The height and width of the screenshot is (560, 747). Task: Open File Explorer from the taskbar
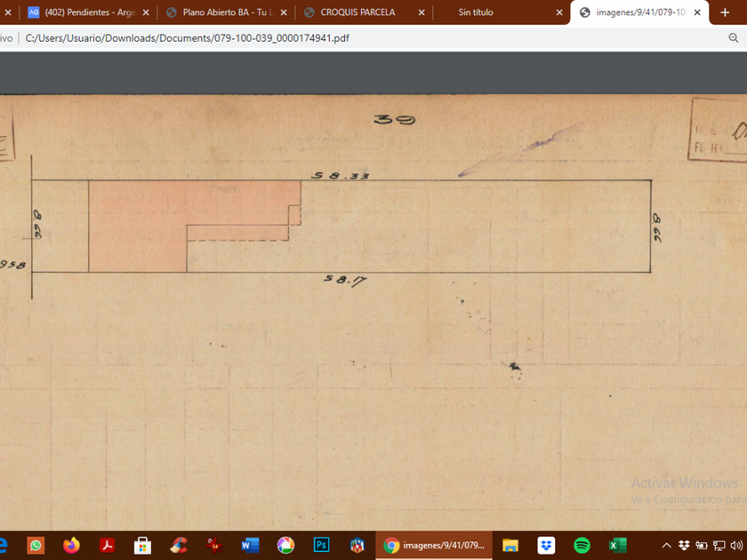pyautogui.click(x=510, y=545)
